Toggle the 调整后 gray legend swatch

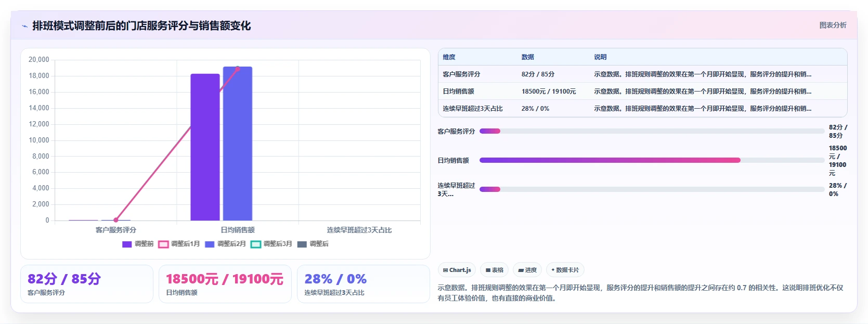(302, 244)
